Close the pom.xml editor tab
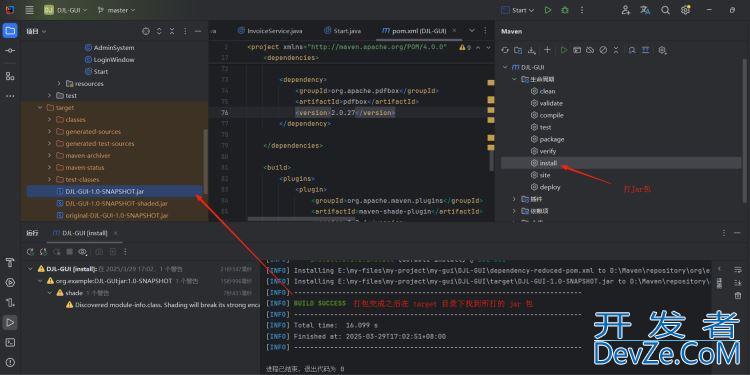 click(454, 31)
